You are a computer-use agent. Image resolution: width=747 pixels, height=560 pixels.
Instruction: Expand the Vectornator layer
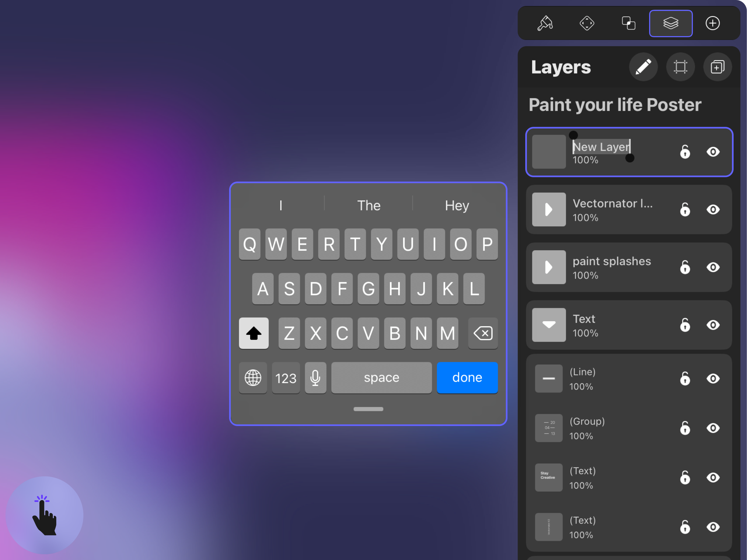click(x=549, y=210)
